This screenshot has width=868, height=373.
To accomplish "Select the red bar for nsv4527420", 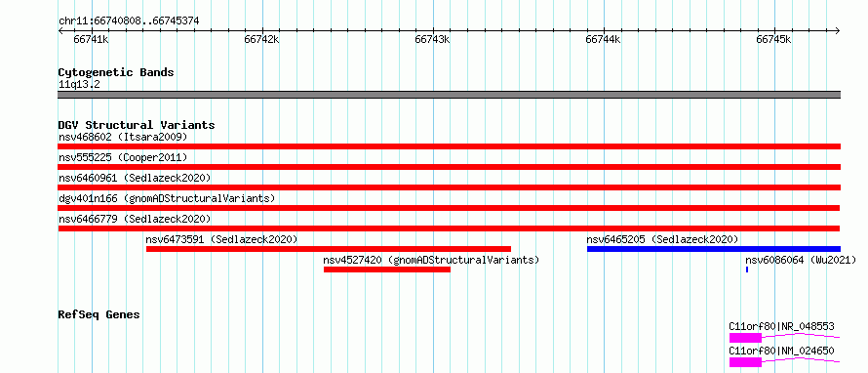I will click(x=387, y=269).
